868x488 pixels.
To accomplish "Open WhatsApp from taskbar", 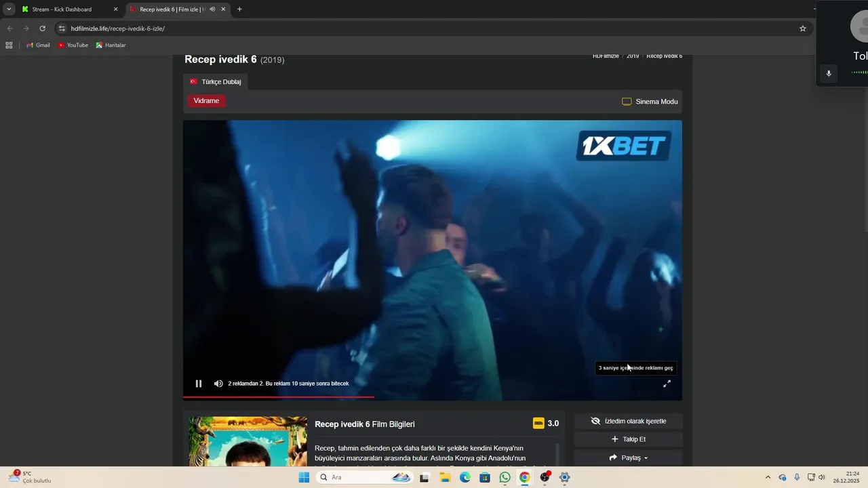I will point(505,477).
